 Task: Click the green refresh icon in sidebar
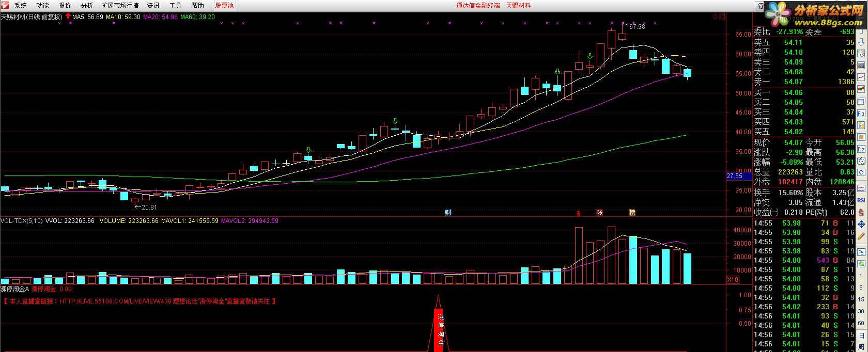click(861, 264)
